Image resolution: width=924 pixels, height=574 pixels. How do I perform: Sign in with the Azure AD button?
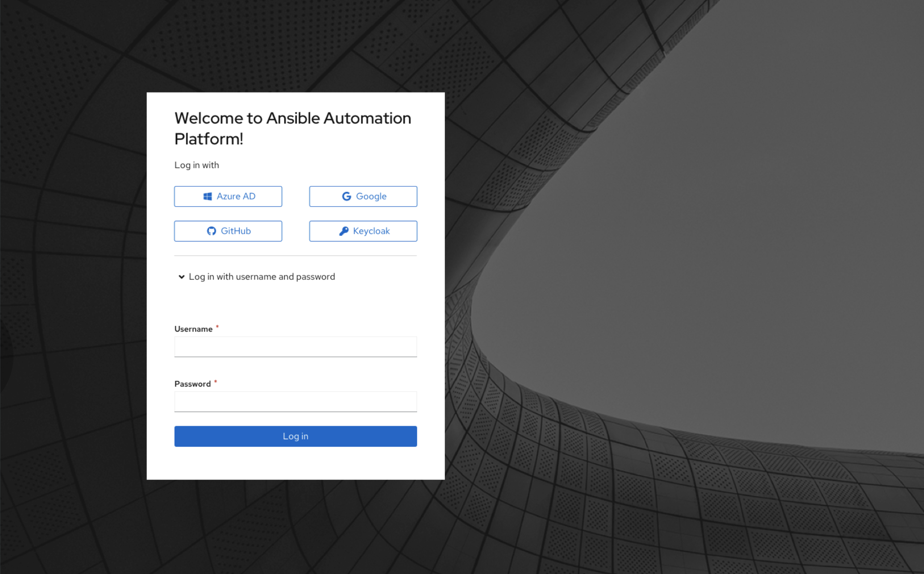pos(228,196)
